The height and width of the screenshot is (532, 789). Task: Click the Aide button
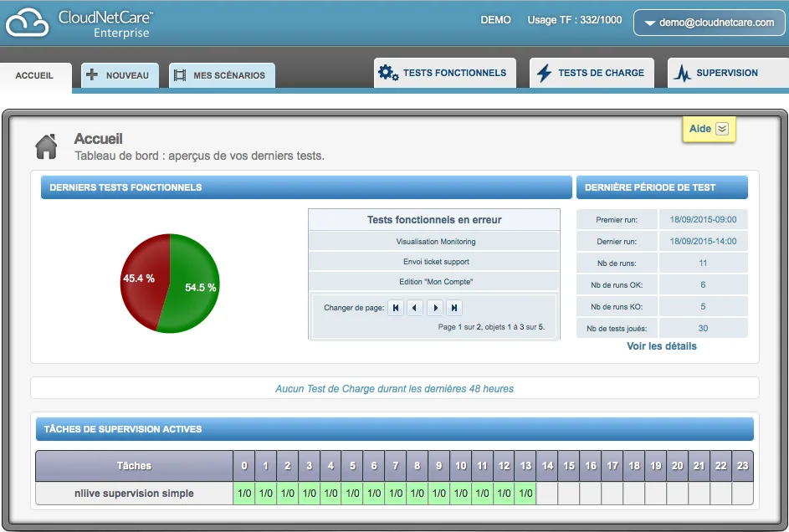709,129
